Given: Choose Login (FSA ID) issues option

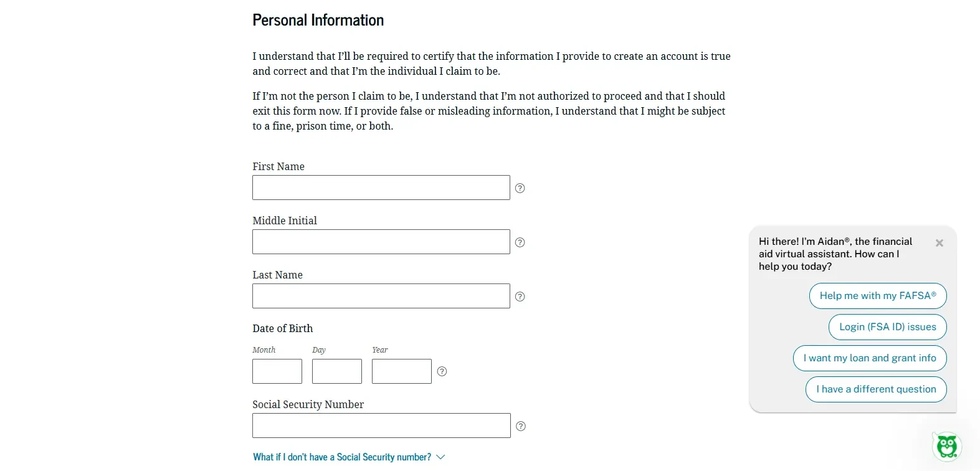Looking at the screenshot, I should tap(888, 327).
